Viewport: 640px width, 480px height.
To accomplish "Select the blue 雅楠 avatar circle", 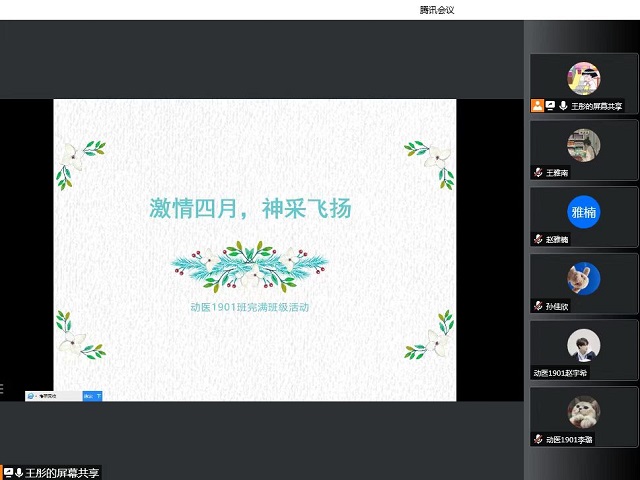I will [584, 212].
